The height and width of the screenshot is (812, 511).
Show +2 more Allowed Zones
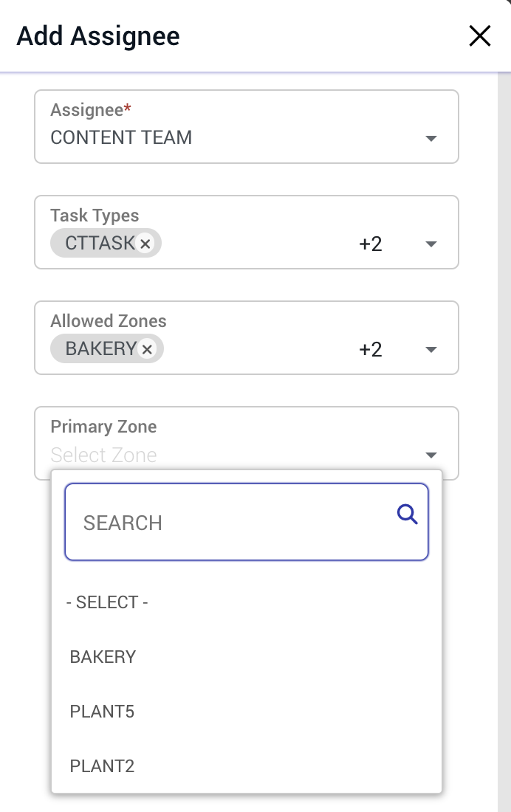point(370,349)
